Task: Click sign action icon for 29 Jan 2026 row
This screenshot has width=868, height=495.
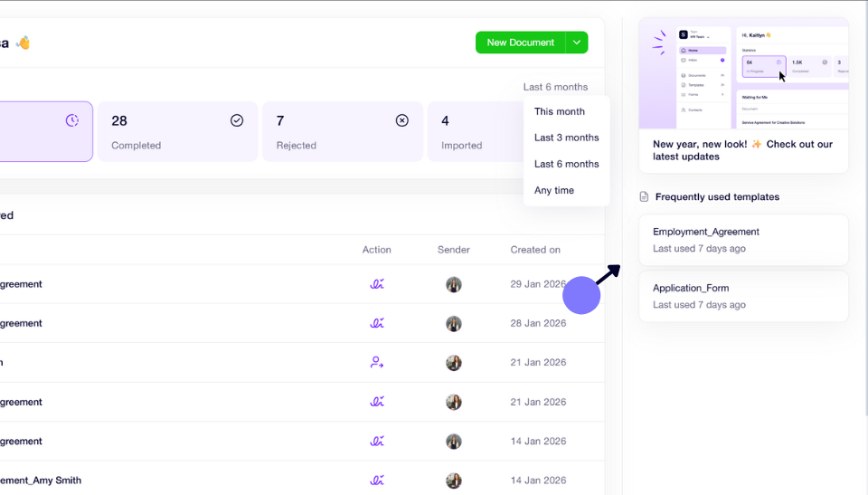Action: coord(377,284)
